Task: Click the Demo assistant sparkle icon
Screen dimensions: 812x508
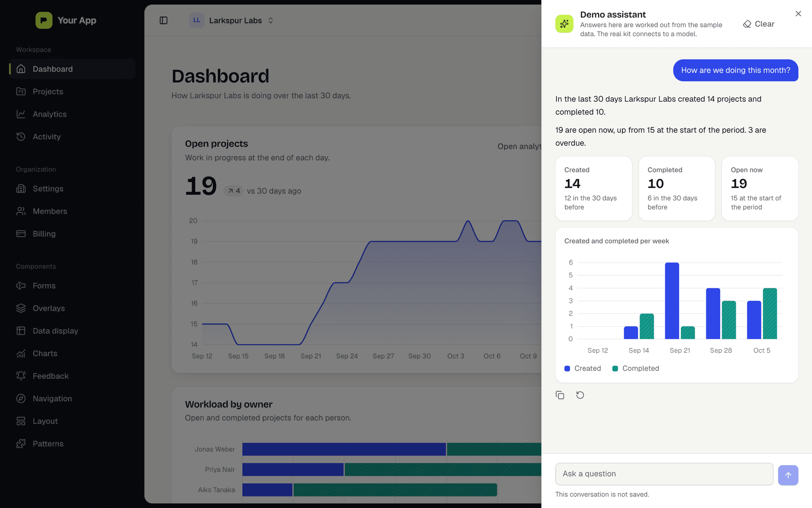Action: [x=564, y=24]
